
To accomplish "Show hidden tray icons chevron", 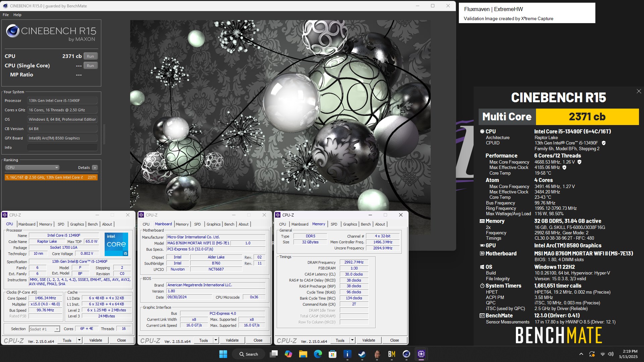I will [581, 354].
